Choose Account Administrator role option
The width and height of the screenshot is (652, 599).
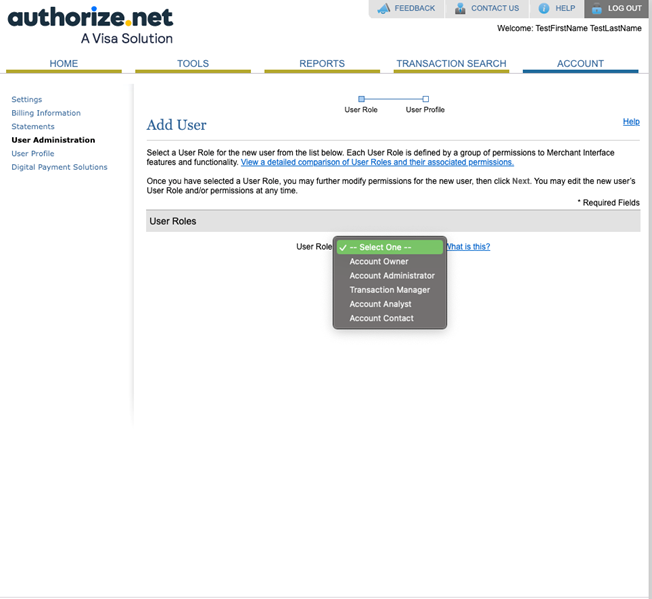tap(392, 276)
